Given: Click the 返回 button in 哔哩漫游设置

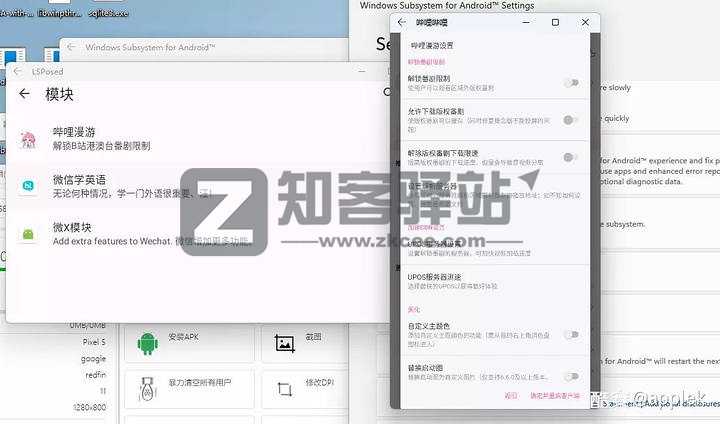Looking at the screenshot, I should 511,396.
